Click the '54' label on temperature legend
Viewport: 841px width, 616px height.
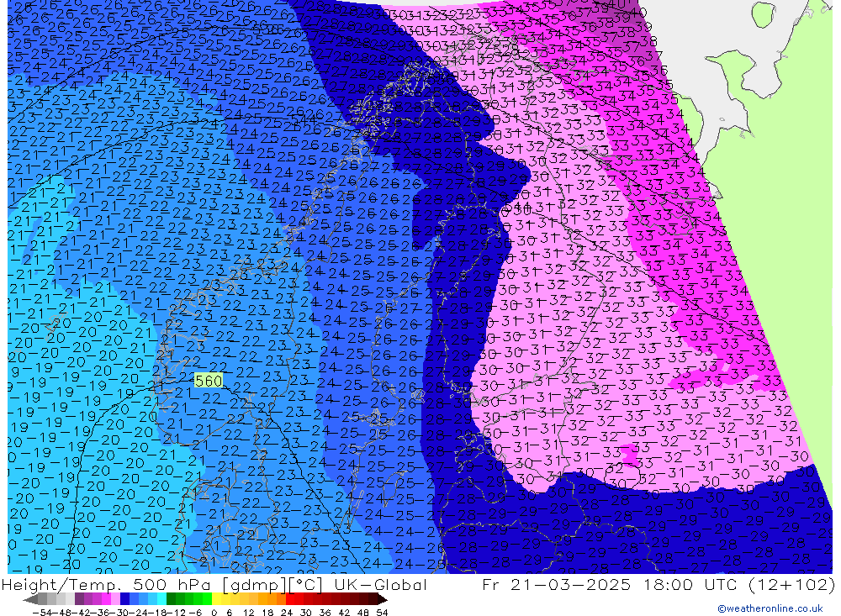[383, 613]
